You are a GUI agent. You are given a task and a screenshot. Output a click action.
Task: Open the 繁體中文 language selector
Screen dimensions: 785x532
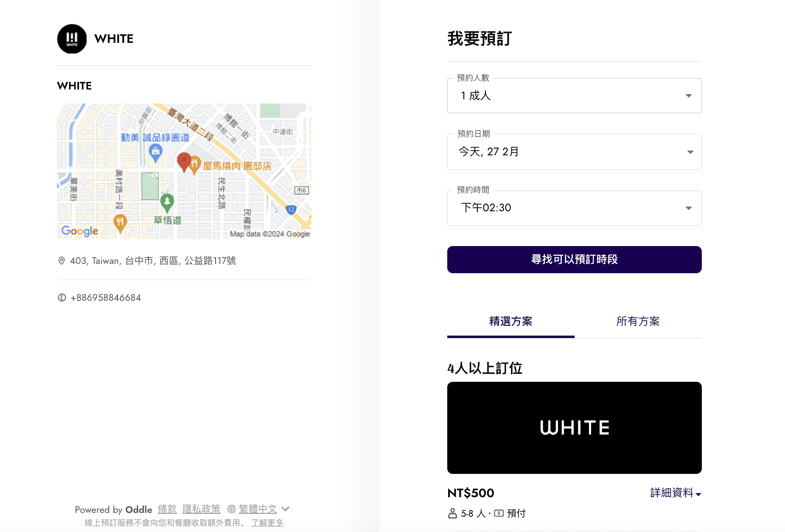(x=258, y=509)
